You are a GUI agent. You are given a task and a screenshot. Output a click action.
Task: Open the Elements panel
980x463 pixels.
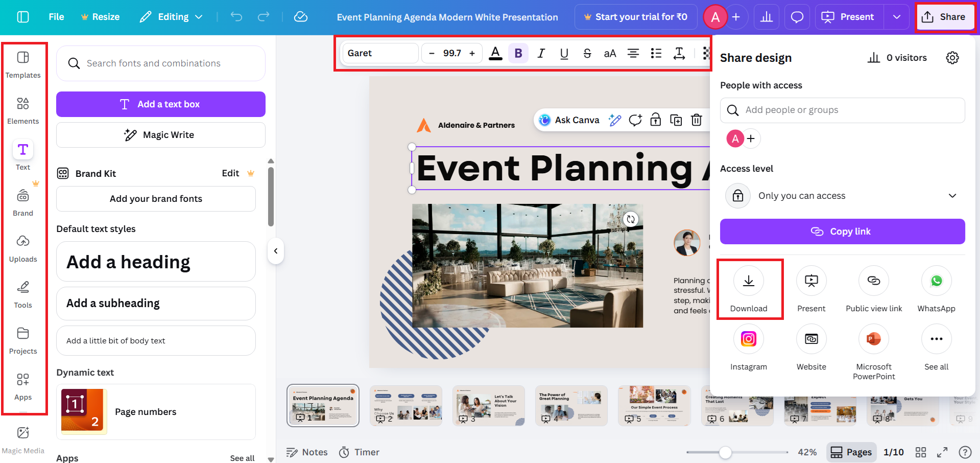click(23, 109)
